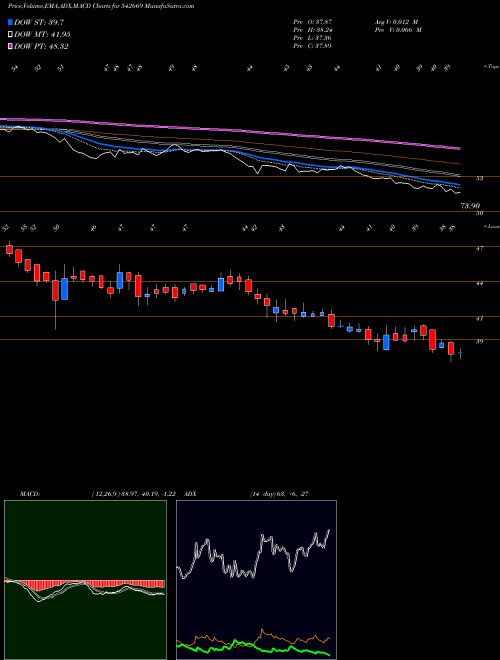Click the ADX values '(14 day) 68, +6, -27'
Image resolution: width=500 pixels, height=660 pixels.
tap(279, 494)
